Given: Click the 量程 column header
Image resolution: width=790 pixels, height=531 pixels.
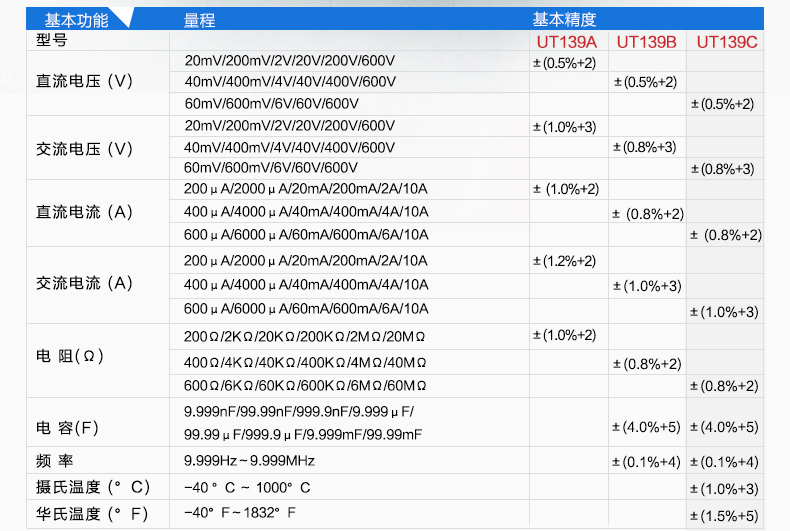Looking at the screenshot, I should 200,19.
